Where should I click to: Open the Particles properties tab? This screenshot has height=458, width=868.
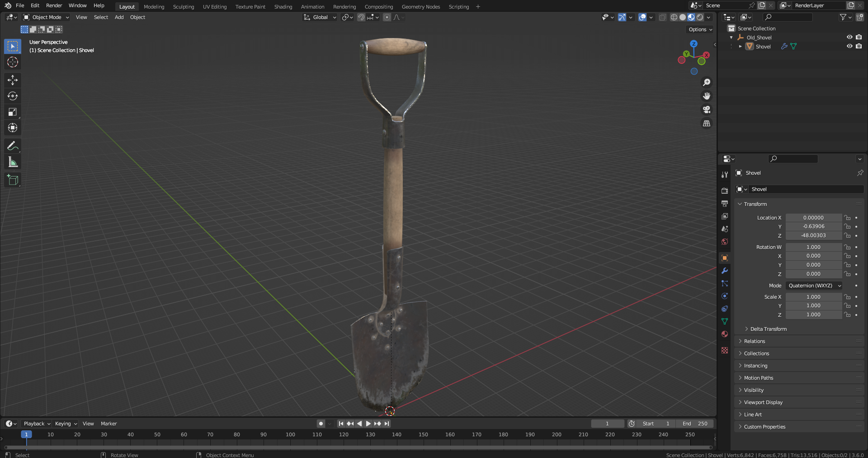[x=725, y=283]
